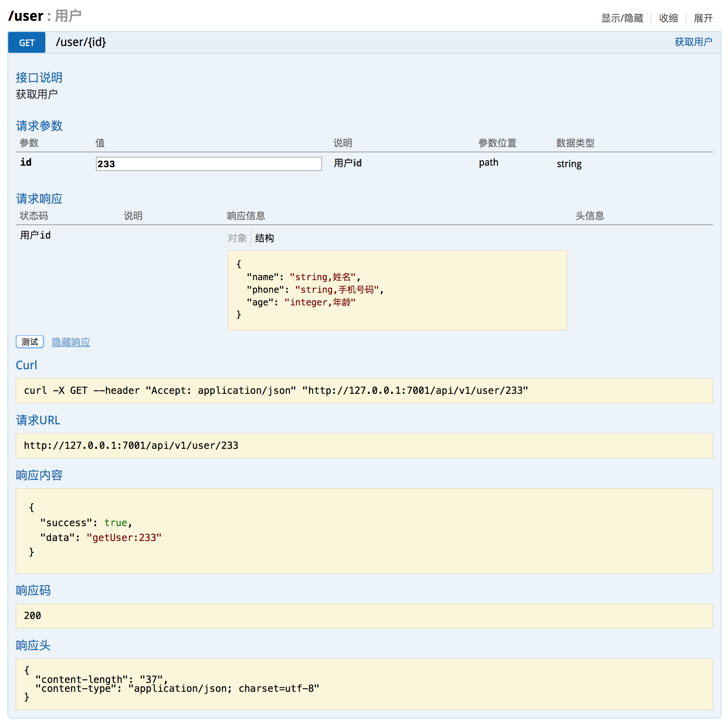The height and width of the screenshot is (726, 728).
Task: Switch to the 对象 tab
Action: pyautogui.click(x=236, y=238)
